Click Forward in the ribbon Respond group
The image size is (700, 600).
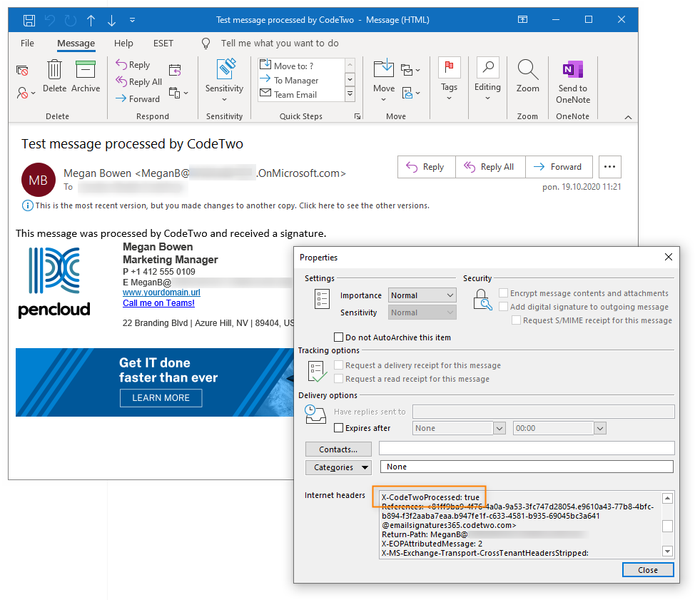(137, 98)
